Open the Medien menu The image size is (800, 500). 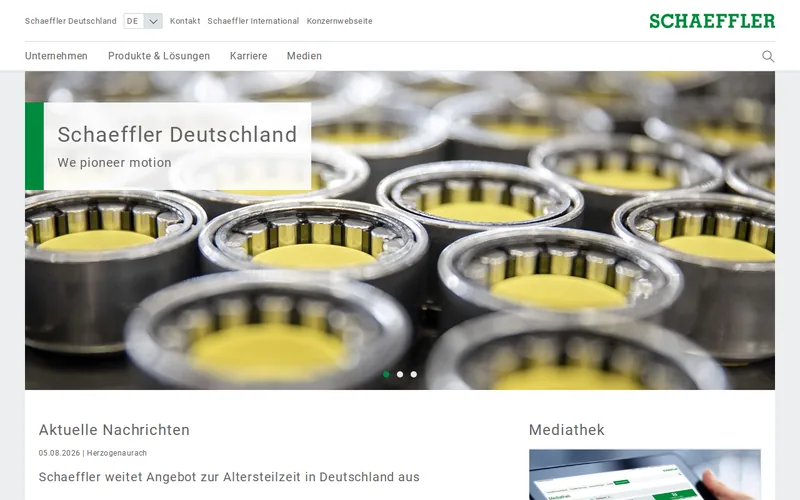coord(304,56)
